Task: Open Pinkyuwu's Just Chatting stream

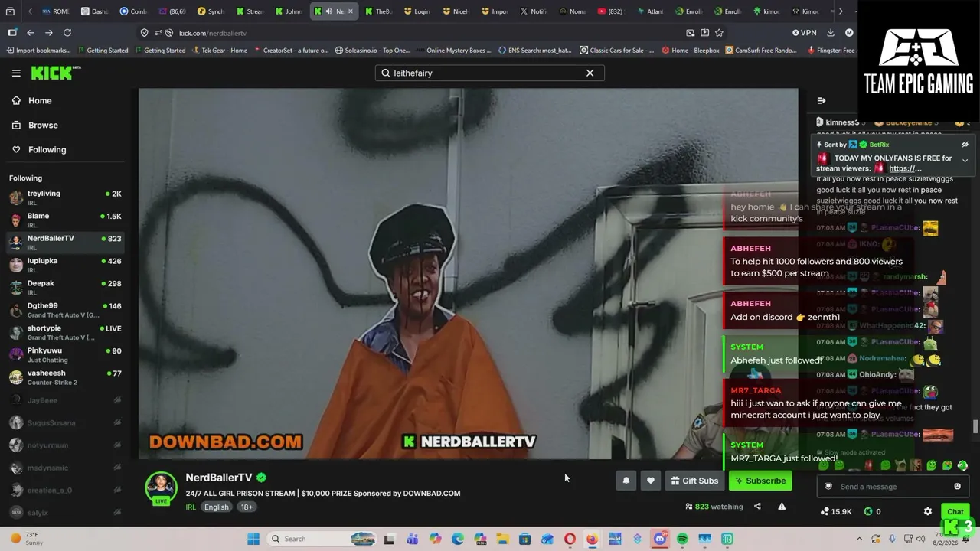Action: click(x=66, y=354)
